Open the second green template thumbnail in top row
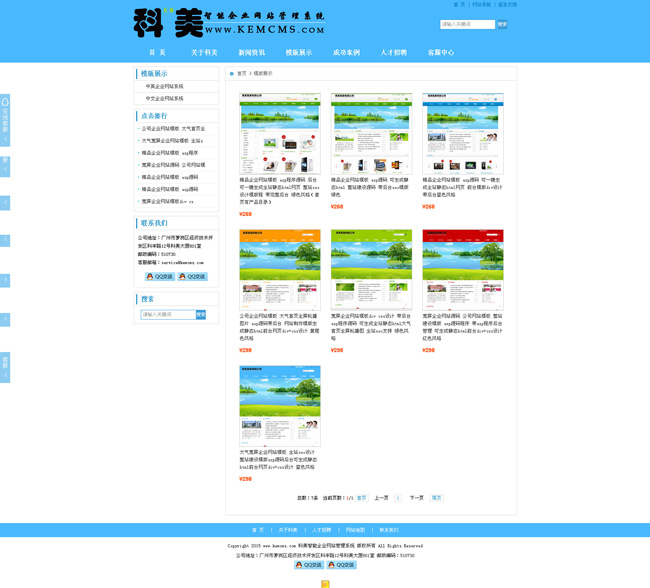 click(x=371, y=133)
